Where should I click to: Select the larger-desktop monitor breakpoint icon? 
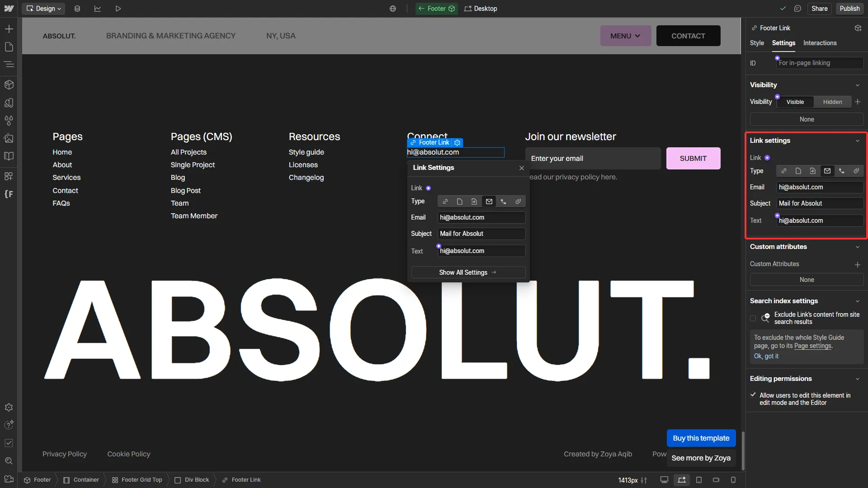[x=664, y=480]
